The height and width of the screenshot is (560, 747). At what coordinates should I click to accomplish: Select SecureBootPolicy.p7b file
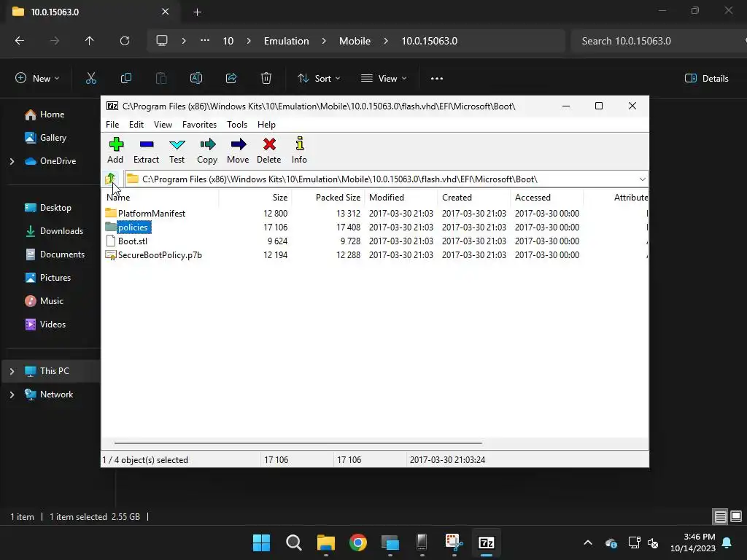[160, 254]
